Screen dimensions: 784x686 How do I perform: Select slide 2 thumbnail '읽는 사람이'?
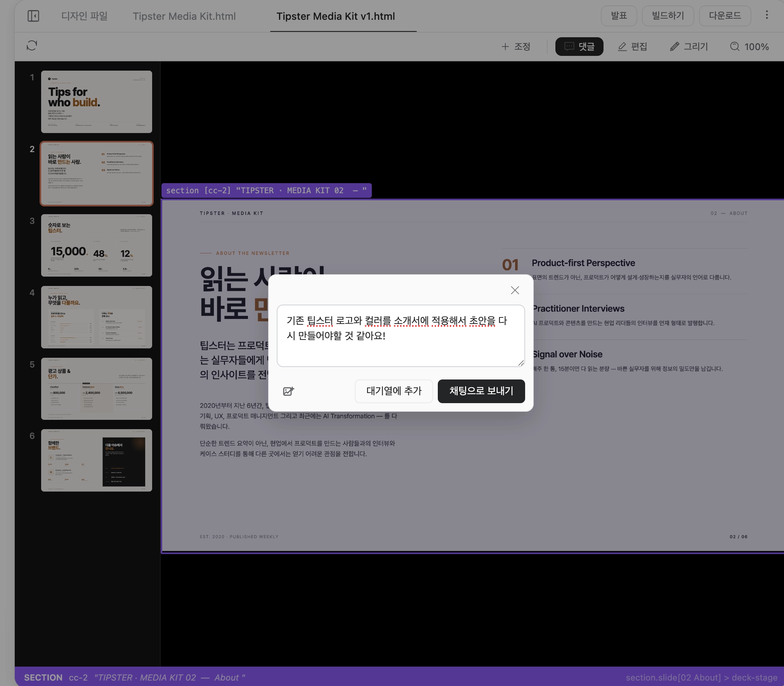pyautogui.click(x=97, y=173)
